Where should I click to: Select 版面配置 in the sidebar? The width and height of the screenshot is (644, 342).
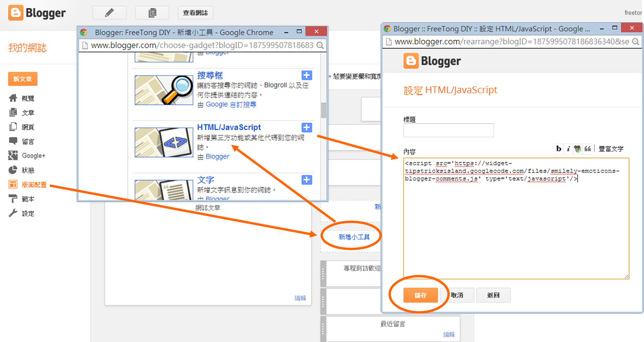(34, 185)
